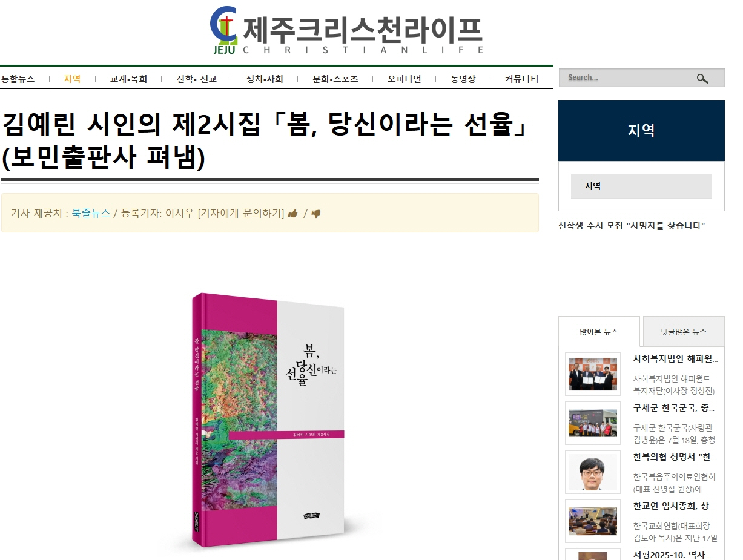Open the 문화•스포츠 menu
743x560 pixels.
pyautogui.click(x=335, y=79)
